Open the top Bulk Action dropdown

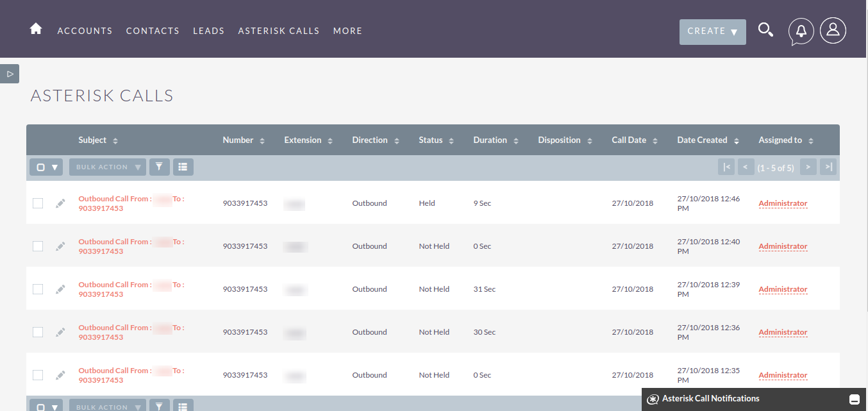point(108,167)
